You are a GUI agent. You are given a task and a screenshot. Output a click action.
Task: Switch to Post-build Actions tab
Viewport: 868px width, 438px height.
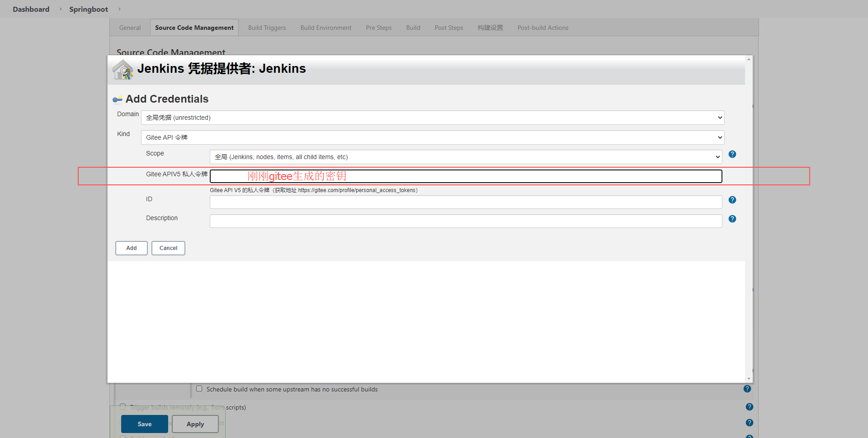pos(543,28)
